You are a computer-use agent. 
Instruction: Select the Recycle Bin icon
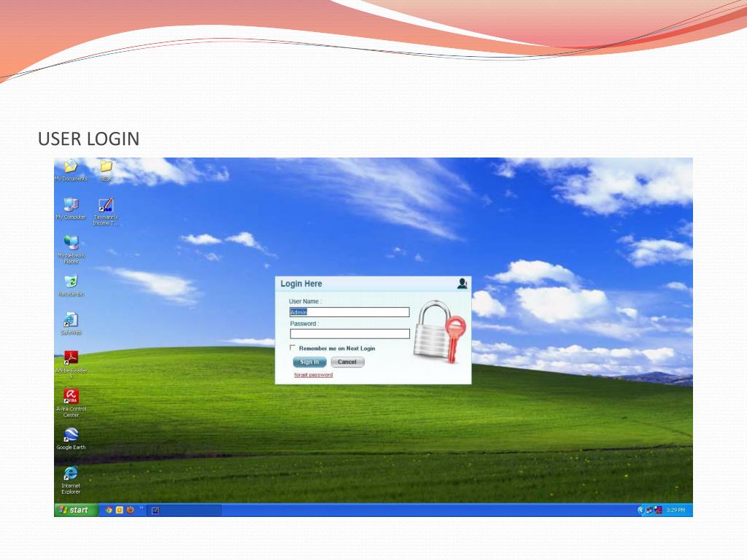coord(71,286)
